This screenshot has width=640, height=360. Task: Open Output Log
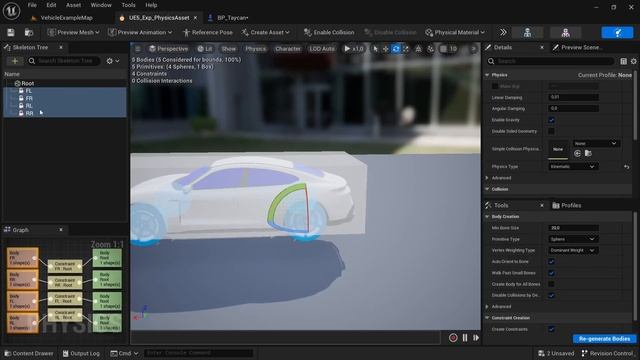pyautogui.click(x=81, y=353)
